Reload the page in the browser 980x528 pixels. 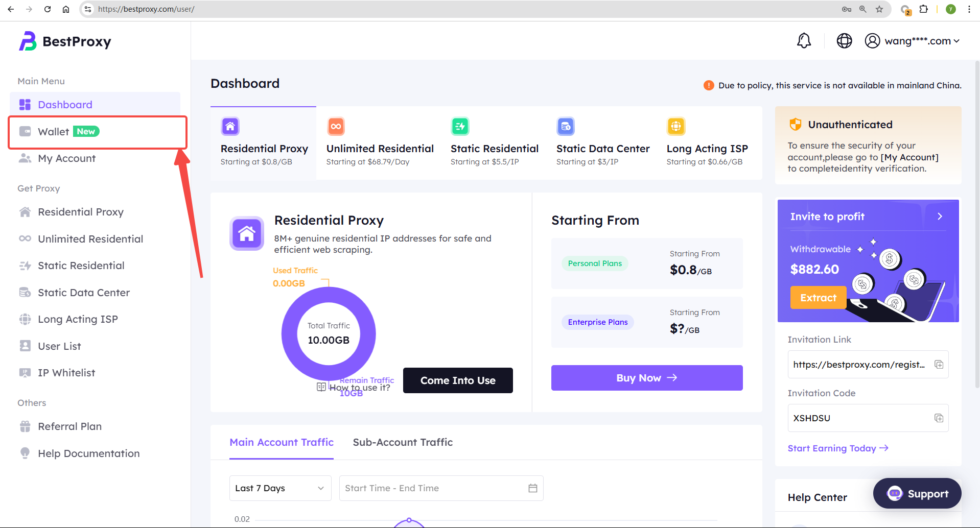48,9
